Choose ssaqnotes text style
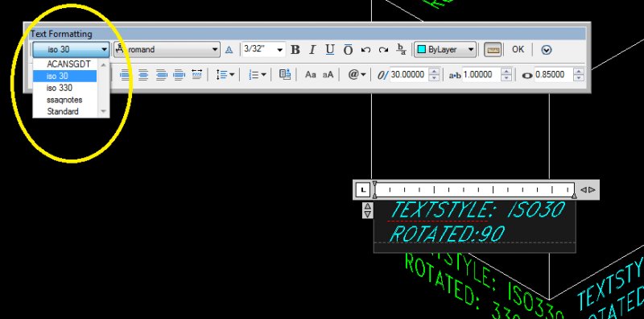 pyautogui.click(x=65, y=99)
